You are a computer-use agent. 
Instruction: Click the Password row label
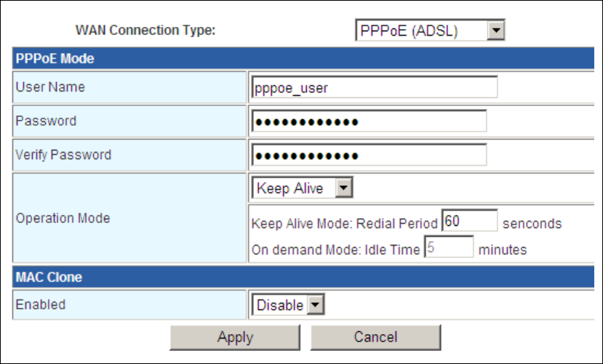(x=46, y=121)
